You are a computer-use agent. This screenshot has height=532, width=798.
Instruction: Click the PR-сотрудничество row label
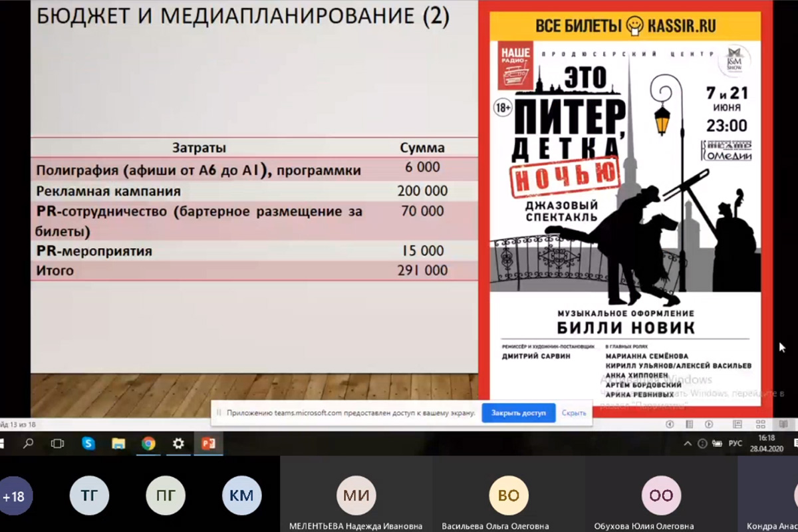(x=199, y=222)
